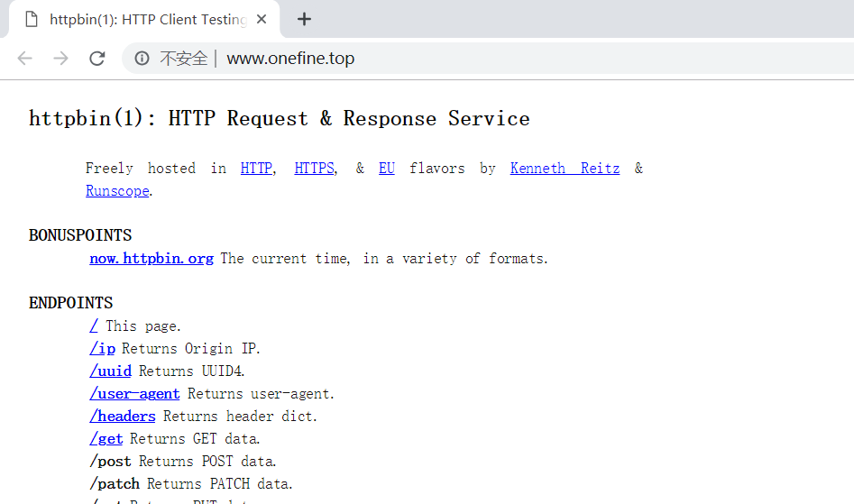Open the /headers endpoint link
854x504 pixels.
(x=123, y=417)
